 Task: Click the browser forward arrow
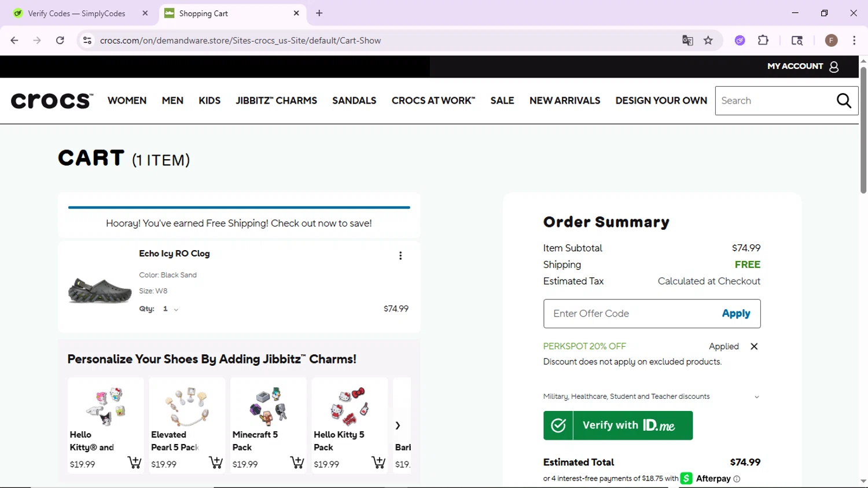pyautogui.click(x=37, y=41)
